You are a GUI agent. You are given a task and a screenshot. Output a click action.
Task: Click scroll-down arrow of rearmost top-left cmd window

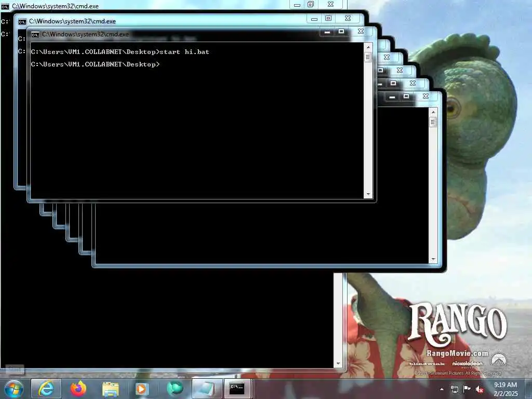(338, 363)
